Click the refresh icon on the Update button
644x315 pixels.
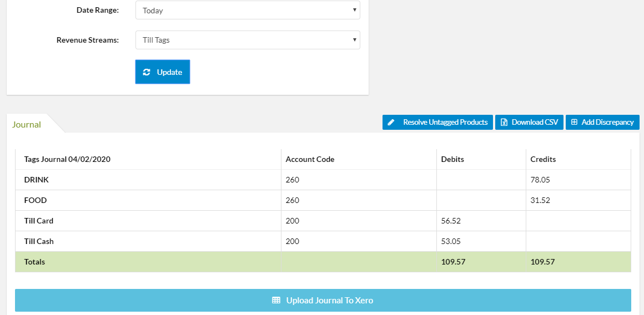pyautogui.click(x=147, y=72)
